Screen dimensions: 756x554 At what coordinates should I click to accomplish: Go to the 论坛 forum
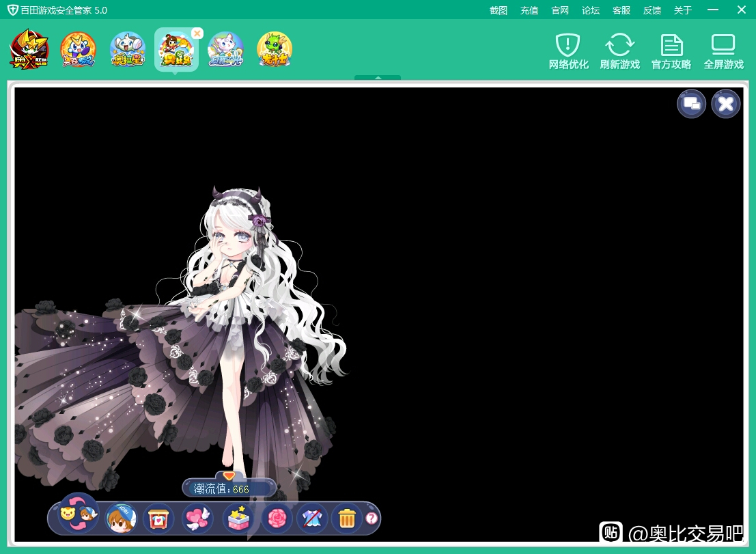[x=591, y=10]
